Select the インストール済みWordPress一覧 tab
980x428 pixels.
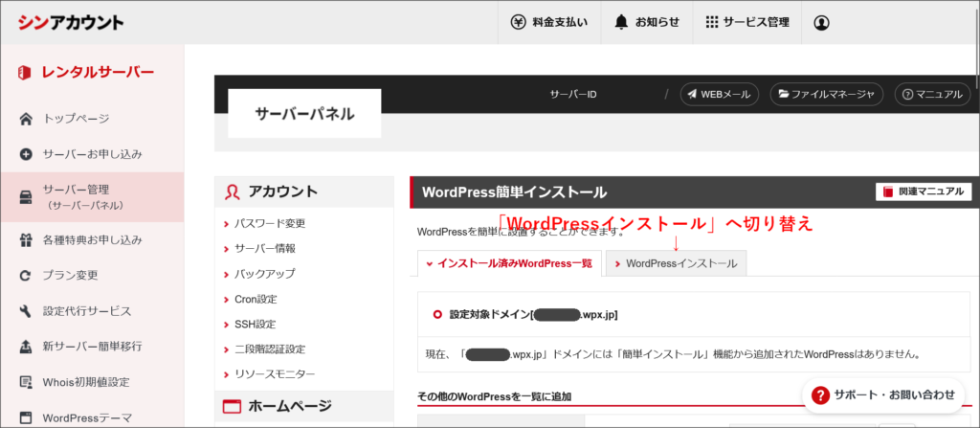click(x=509, y=263)
